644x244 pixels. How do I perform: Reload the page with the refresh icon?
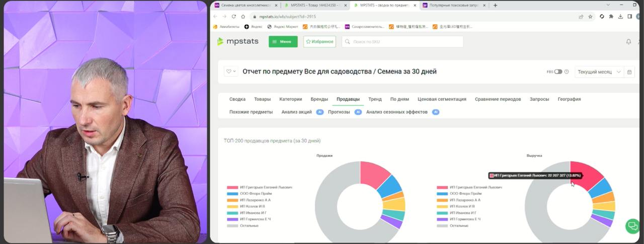click(234, 16)
